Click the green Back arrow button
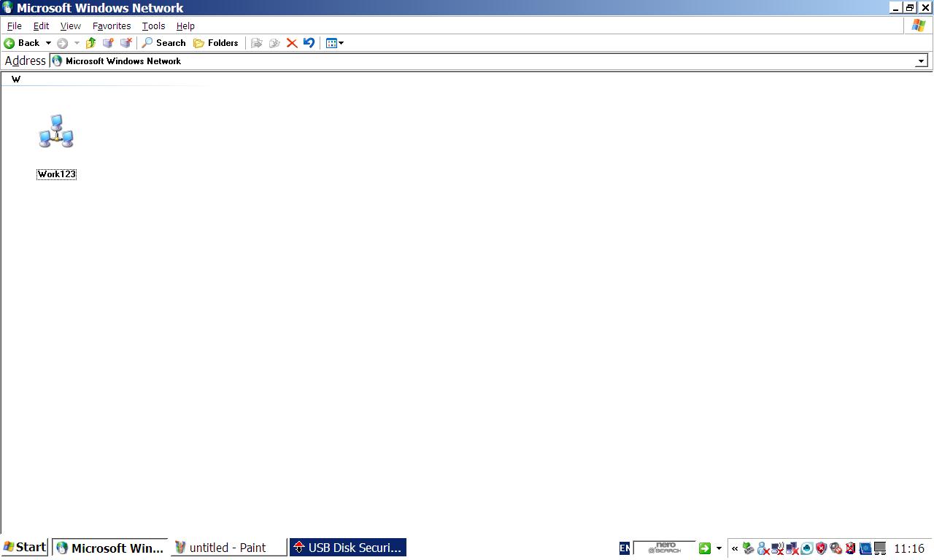 22,43
